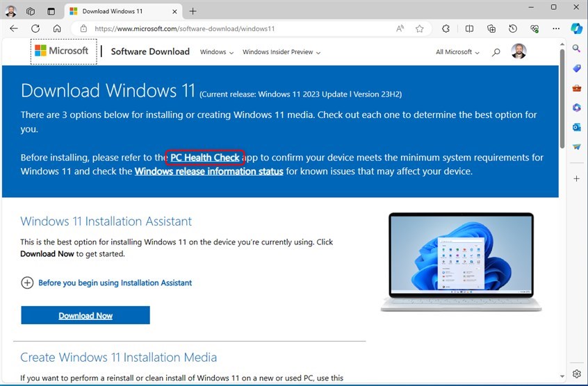The image size is (588, 386).
Task: Open the browser profile avatar
Action: point(10,11)
